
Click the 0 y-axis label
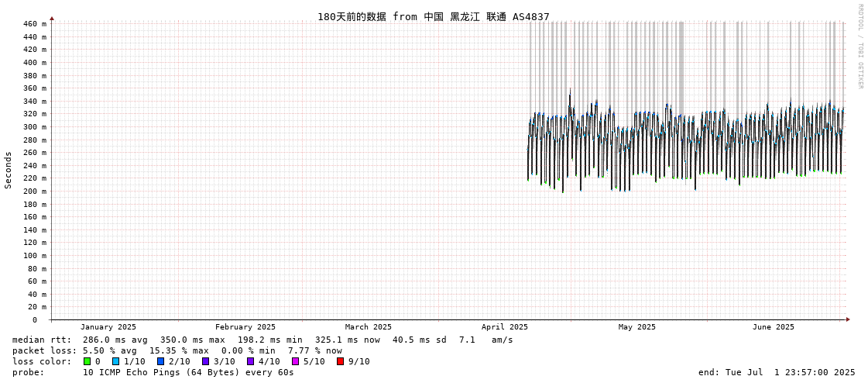tap(34, 320)
